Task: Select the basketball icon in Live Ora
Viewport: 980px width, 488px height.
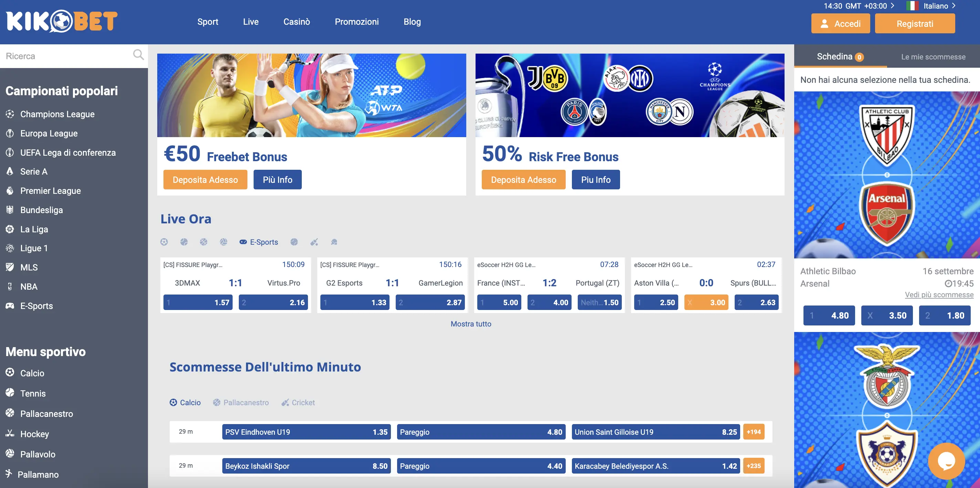Action: coord(204,242)
